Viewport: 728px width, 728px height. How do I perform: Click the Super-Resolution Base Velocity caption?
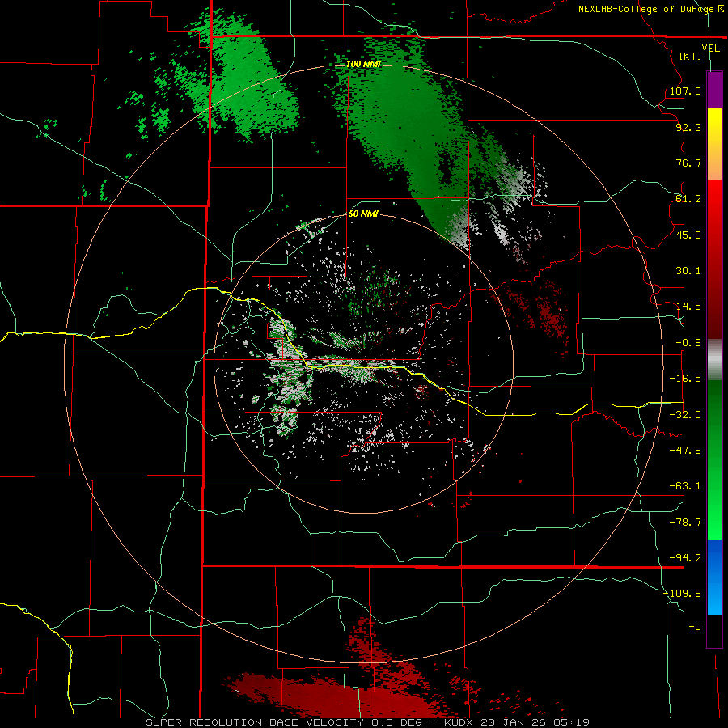(x=367, y=722)
